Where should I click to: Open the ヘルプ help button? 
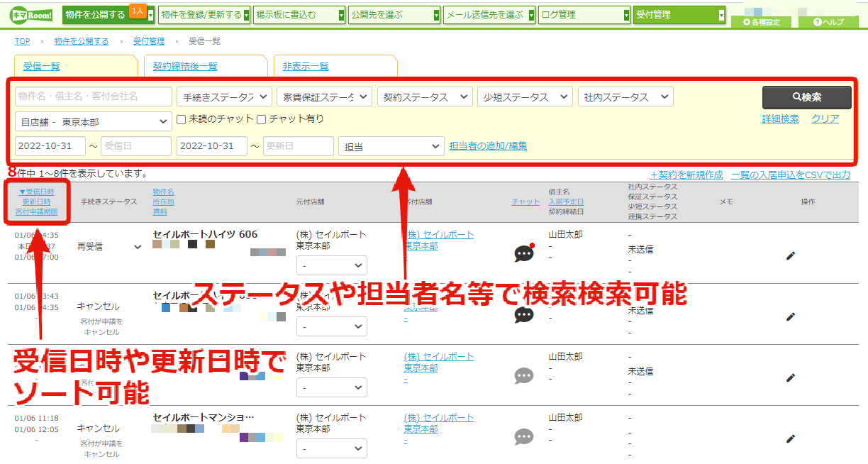pos(828,22)
